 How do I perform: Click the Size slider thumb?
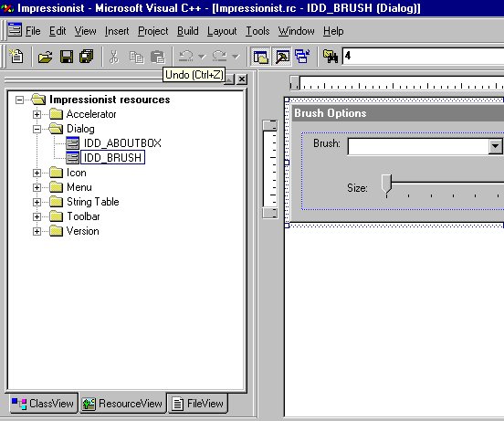386,184
